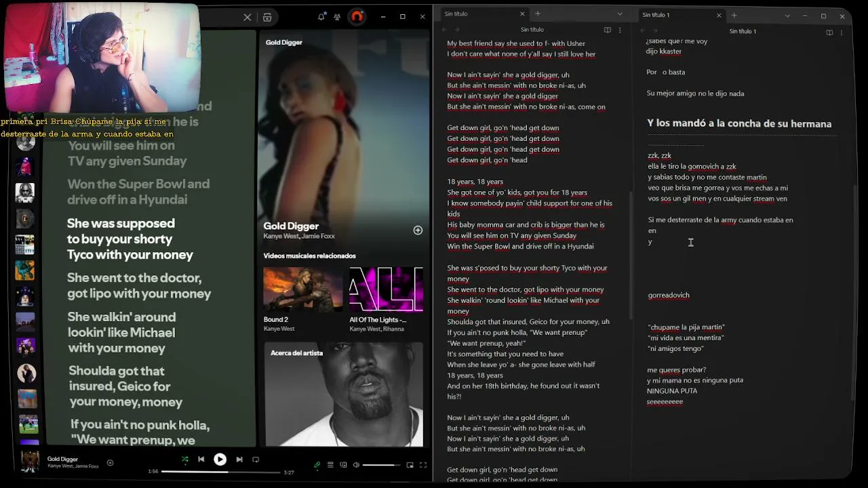The width and height of the screenshot is (868, 488).
Task: Add Gold Digger to liked songs in player bar
Action: click(x=110, y=463)
